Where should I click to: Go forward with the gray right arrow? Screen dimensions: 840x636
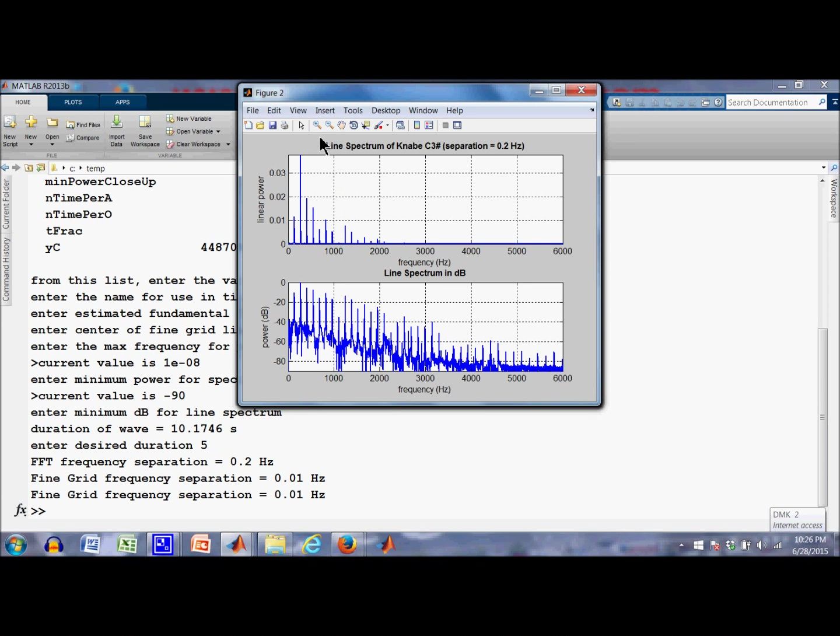pos(16,168)
